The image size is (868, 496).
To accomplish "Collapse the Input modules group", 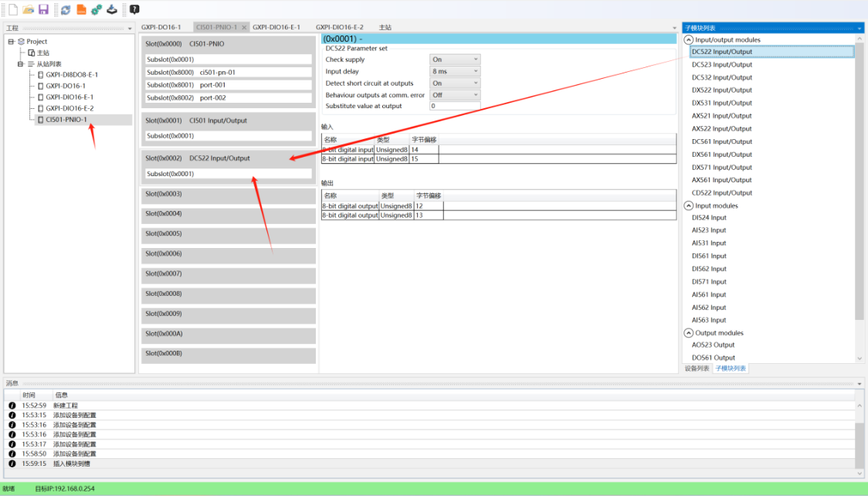I will 689,206.
